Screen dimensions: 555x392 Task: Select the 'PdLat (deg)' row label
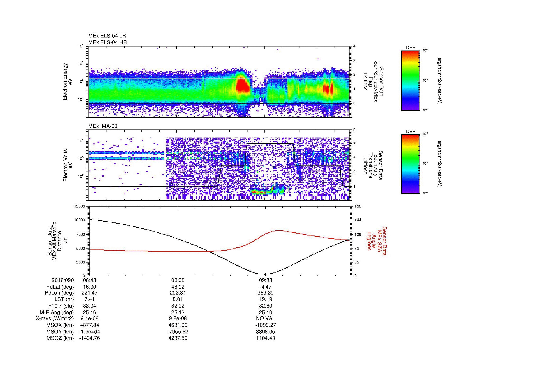point(60,287)
